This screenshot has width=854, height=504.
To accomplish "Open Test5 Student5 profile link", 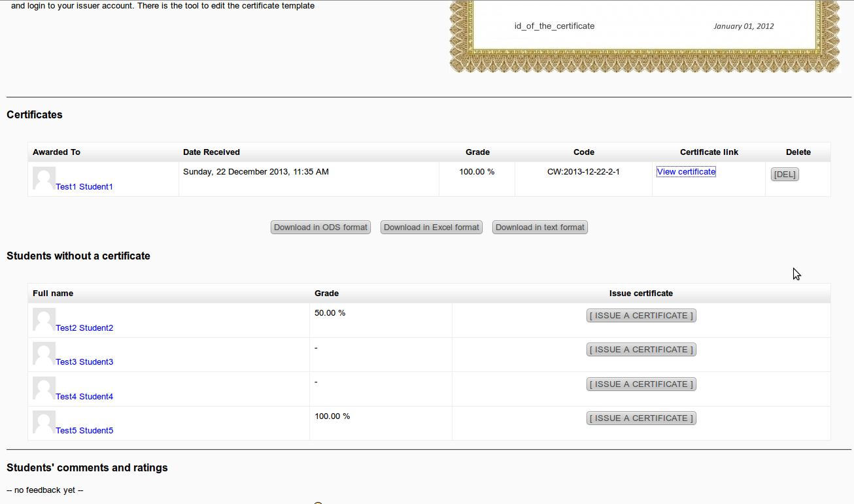I will pyautogui.click(x=84, y=431).
